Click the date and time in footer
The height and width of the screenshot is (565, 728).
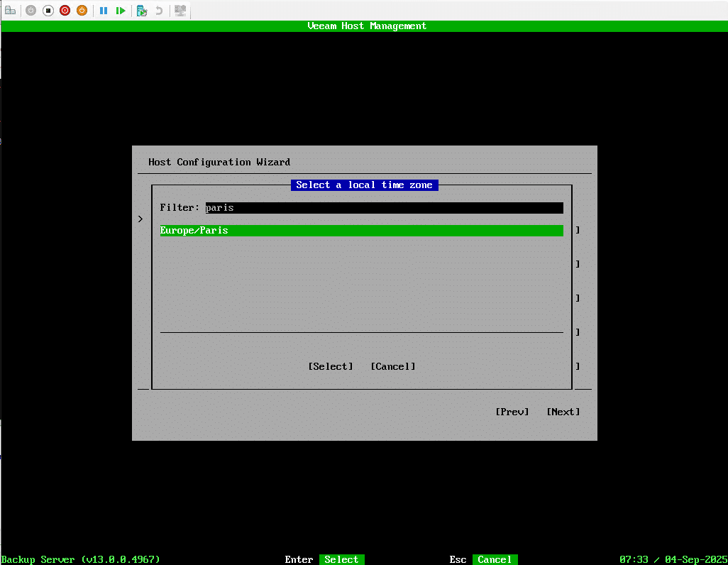tap(673, 559)
